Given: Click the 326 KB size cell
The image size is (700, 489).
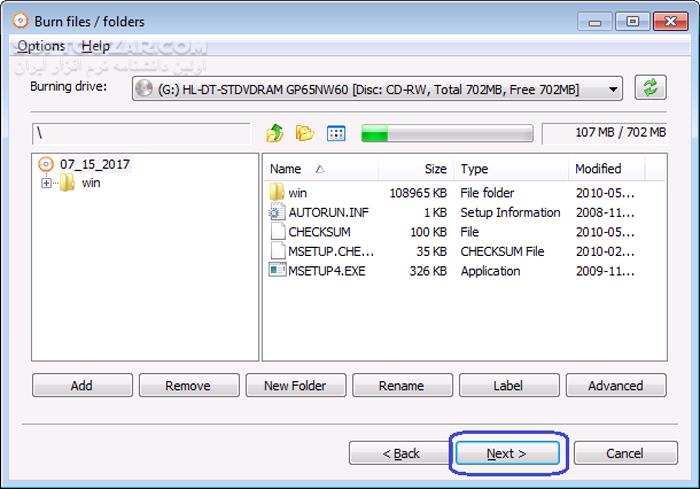Looking at the screenshot, I should (x=428, y=271).
